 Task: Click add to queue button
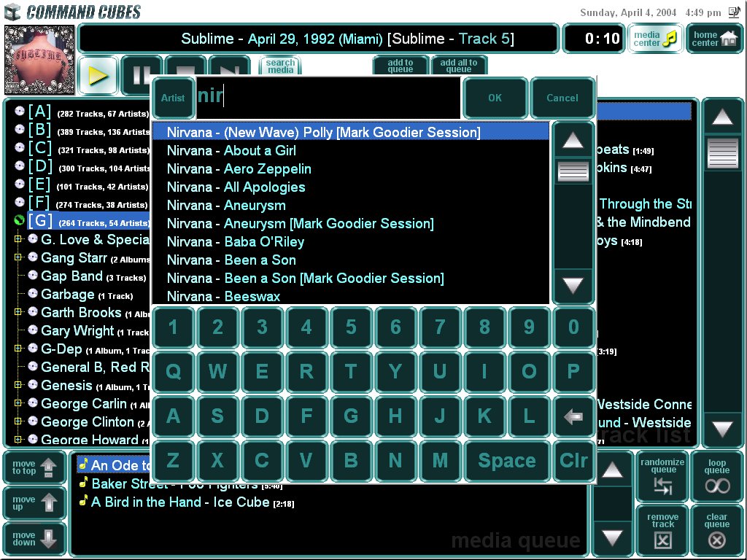400,66
